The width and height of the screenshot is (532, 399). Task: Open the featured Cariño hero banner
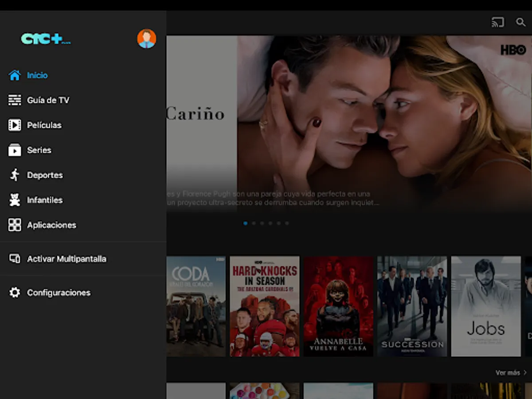(x=349, y=124)
